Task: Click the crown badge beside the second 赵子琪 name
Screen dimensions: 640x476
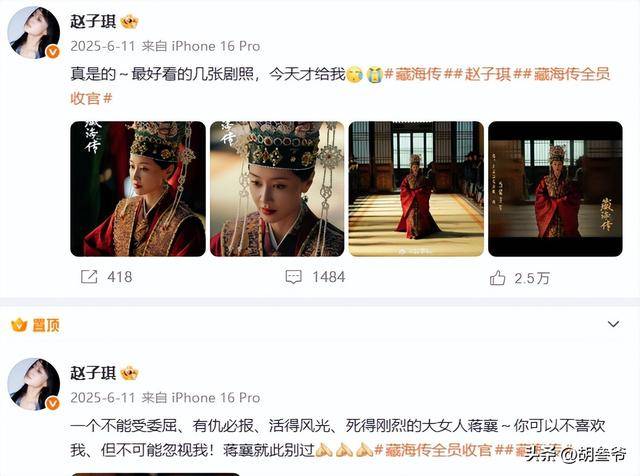Action: pos(130,373)
